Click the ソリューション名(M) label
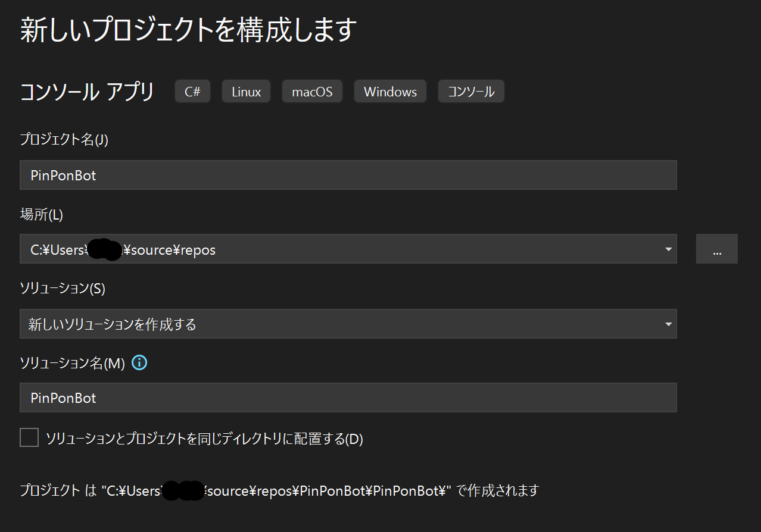This screenshot has width=761, height=532. coord(73,363)
